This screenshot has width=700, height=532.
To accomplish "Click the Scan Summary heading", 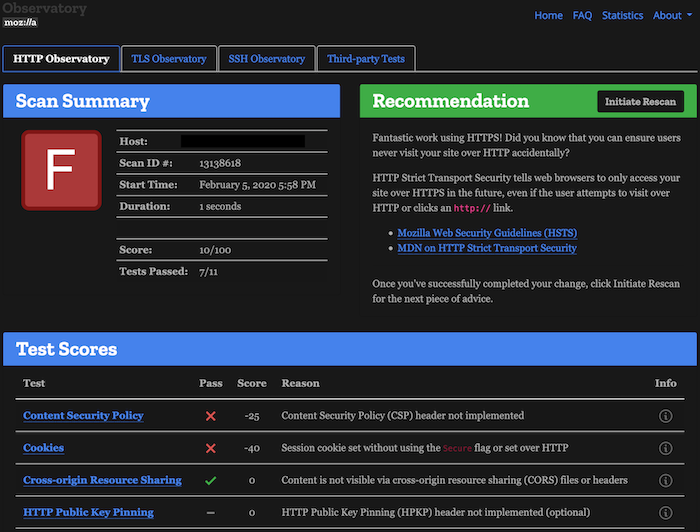I will coord(83,101).
